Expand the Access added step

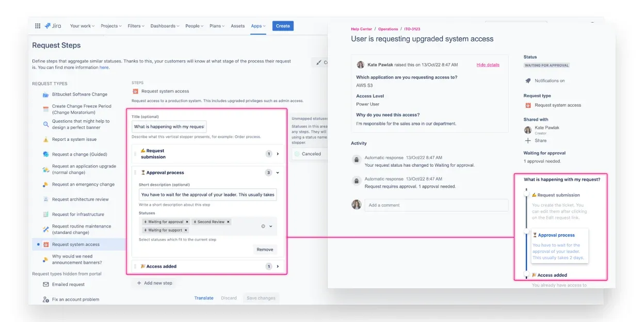click(x=278, y=266)
